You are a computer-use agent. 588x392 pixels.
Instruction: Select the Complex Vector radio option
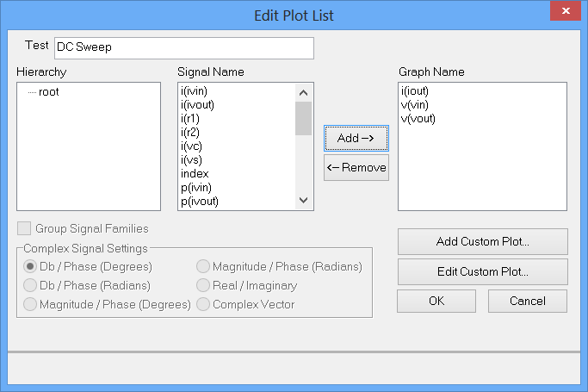[204, 304]
